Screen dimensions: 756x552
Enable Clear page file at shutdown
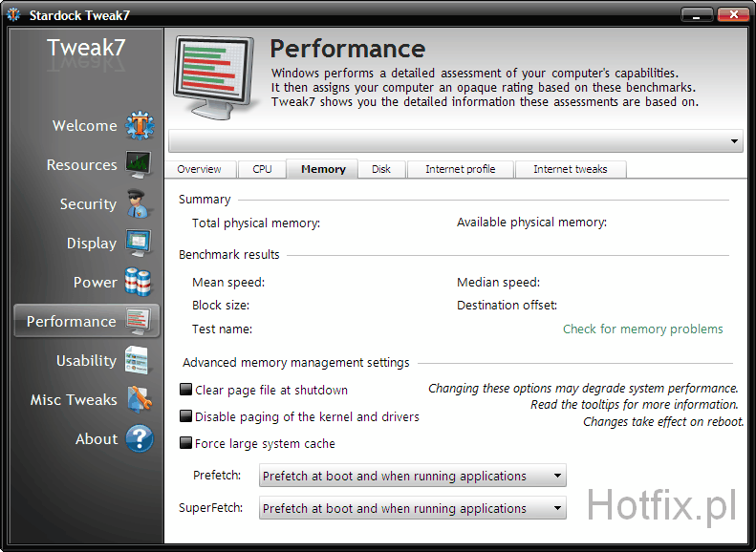pos(185,390)
